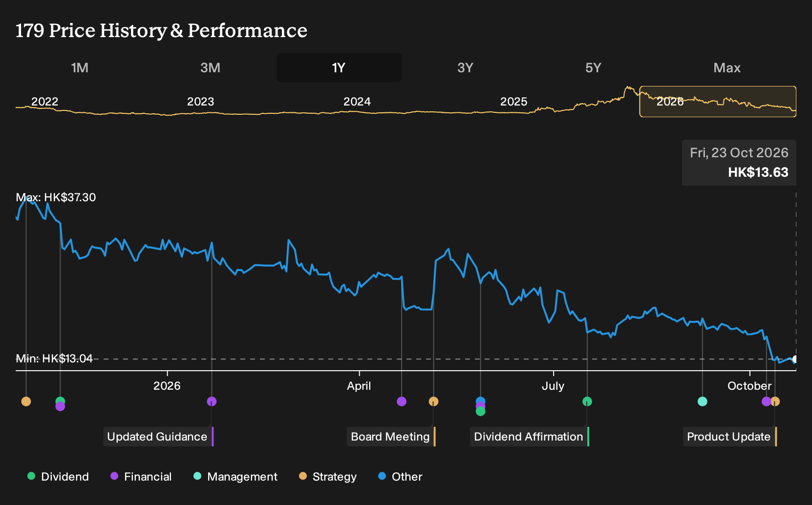Click the teal Management event marker

tap(702, 401)
